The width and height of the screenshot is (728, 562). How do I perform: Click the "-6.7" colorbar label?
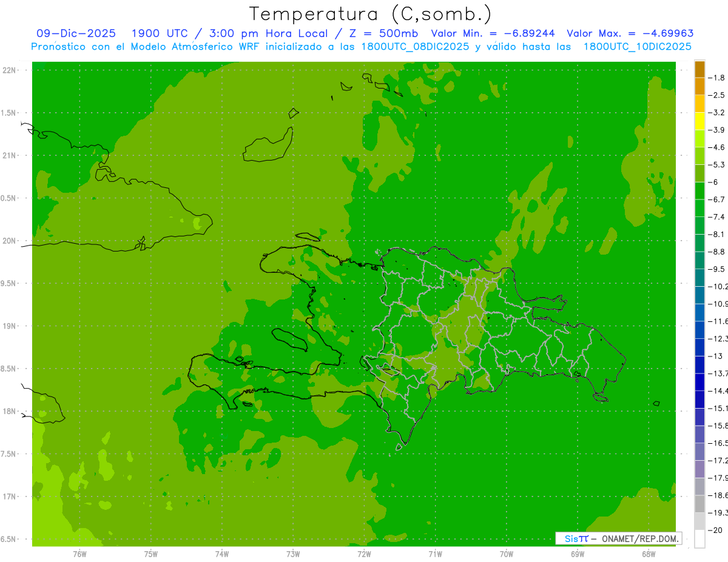(x=716, y=199)
